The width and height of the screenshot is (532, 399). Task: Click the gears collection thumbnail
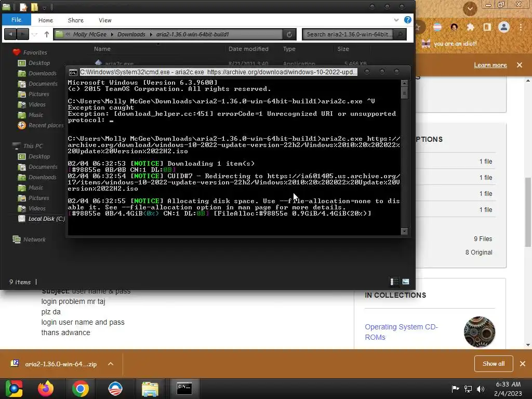tap(479, 332)
